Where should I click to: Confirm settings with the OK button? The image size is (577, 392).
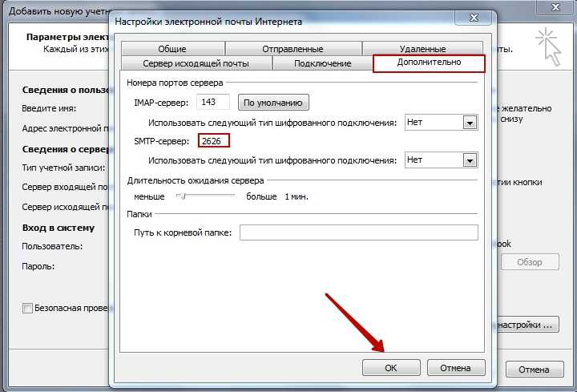point(391,368)
